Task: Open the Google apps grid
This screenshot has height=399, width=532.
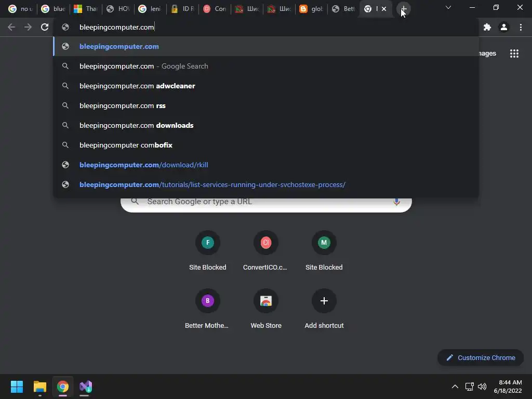Action: point(514,54)
